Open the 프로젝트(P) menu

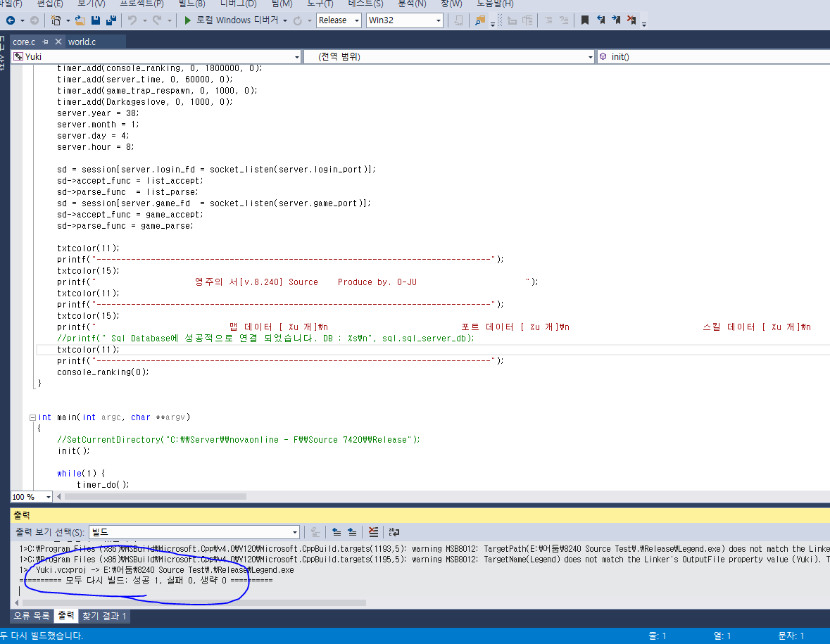coord(142,4)
